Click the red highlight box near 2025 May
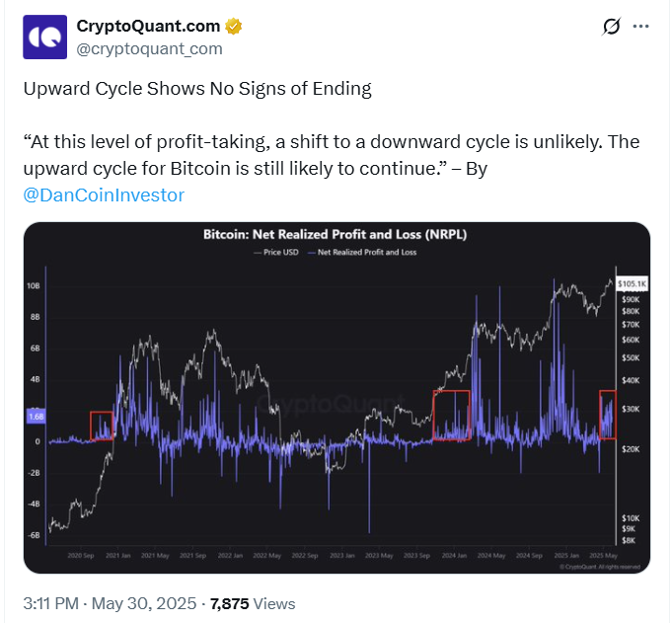Viewport: 672px width, 623px height. click(x=607, y=415)
